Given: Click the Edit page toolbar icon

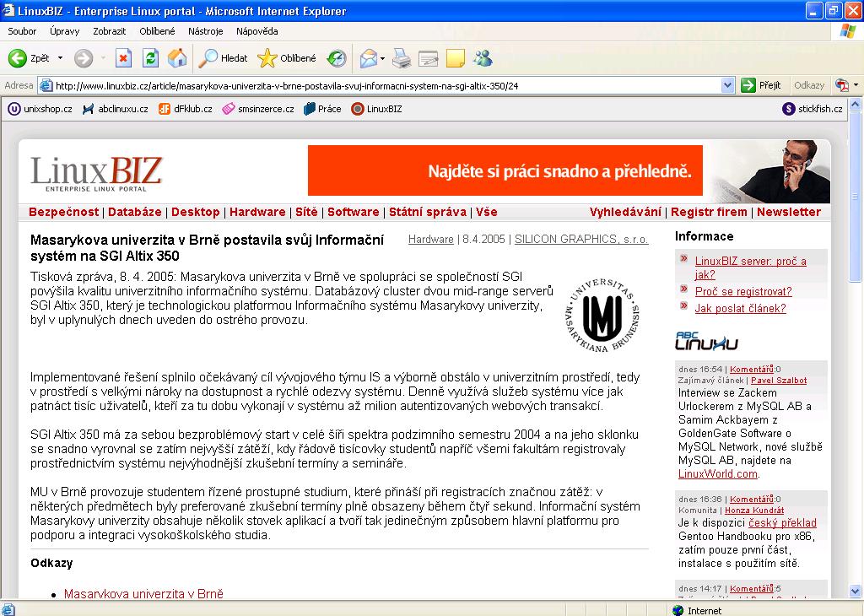Looking at the screenshot, I should (428, 58).
